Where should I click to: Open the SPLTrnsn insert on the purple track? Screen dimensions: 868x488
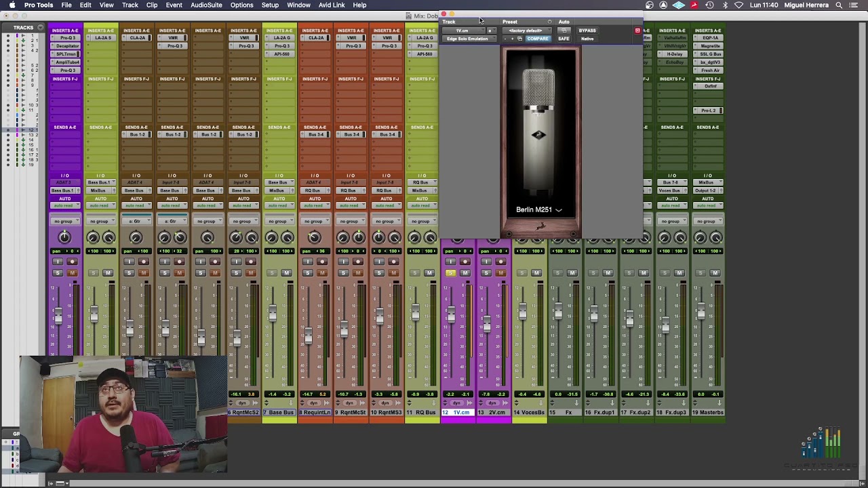(66, 54)
